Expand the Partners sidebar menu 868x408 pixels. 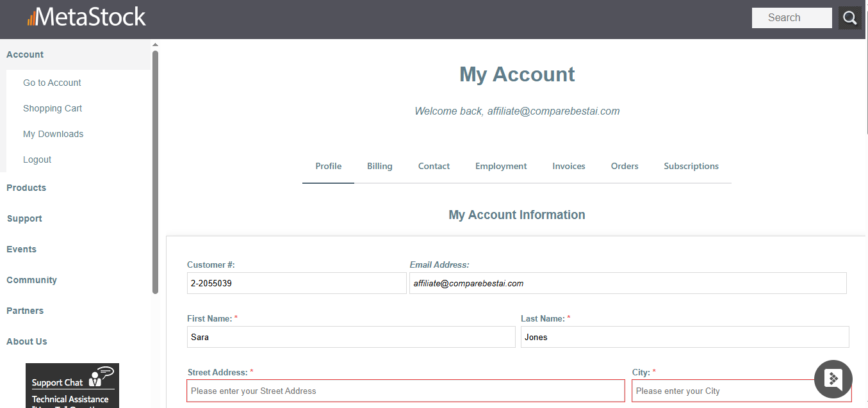[25, 311]
